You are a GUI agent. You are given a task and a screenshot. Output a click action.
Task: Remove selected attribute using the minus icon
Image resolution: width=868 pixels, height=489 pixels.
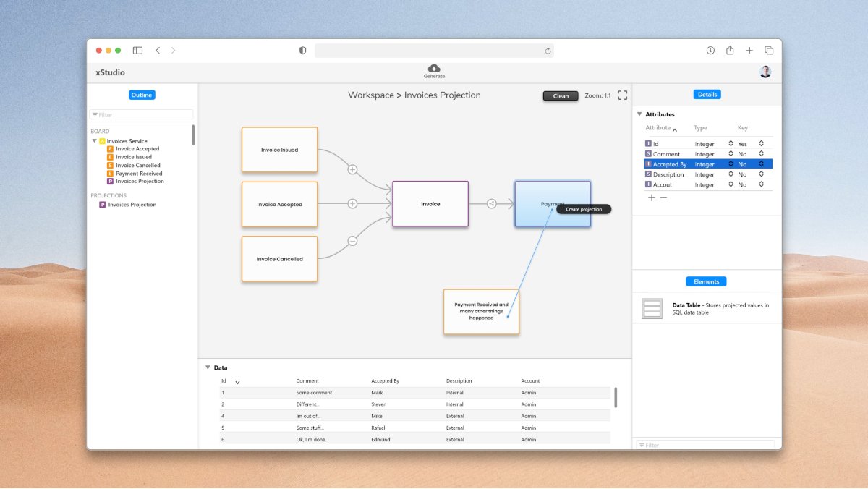pos(662,197)
